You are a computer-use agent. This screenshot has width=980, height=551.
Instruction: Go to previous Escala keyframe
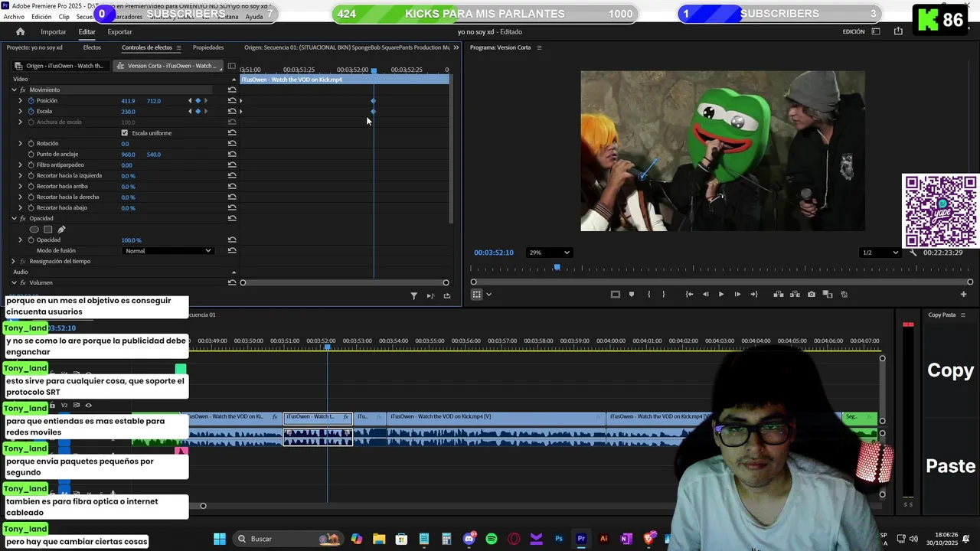(191, 111)
